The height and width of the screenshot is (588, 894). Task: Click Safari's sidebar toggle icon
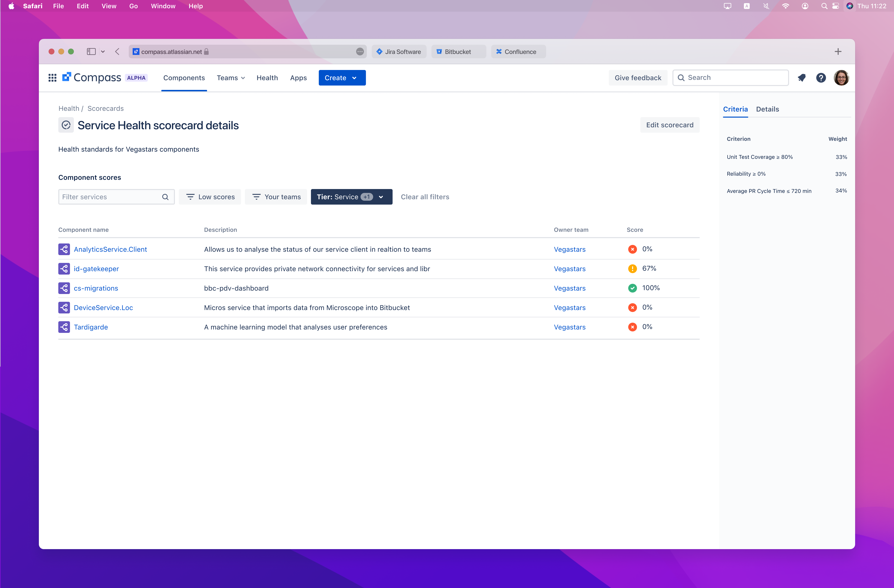tap(91, 52)
